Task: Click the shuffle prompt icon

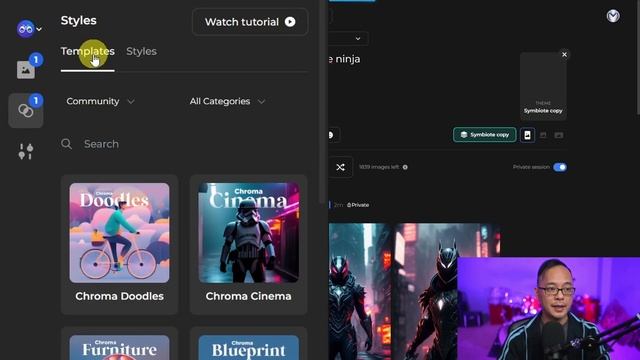Action: (340, 167)
